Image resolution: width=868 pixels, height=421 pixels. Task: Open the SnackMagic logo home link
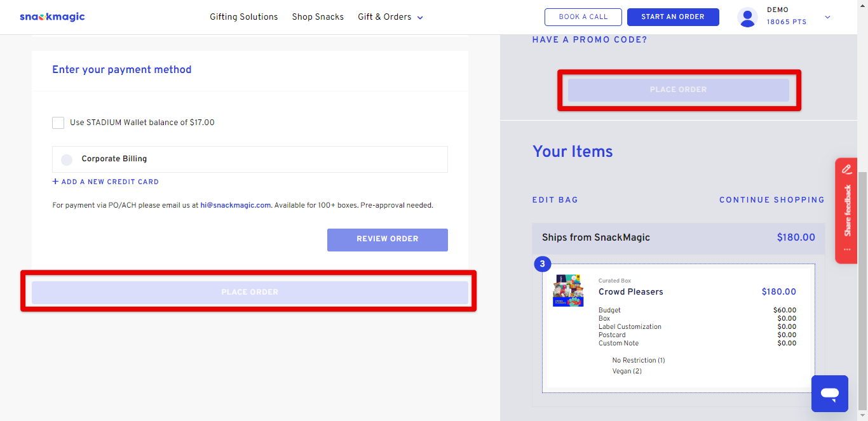52,17
